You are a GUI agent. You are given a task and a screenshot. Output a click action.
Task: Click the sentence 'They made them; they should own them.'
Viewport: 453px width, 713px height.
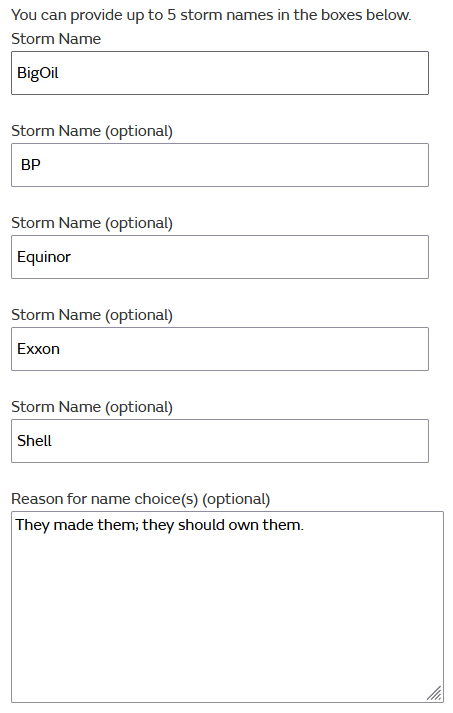pyautogui.click(x=159, y=525)
